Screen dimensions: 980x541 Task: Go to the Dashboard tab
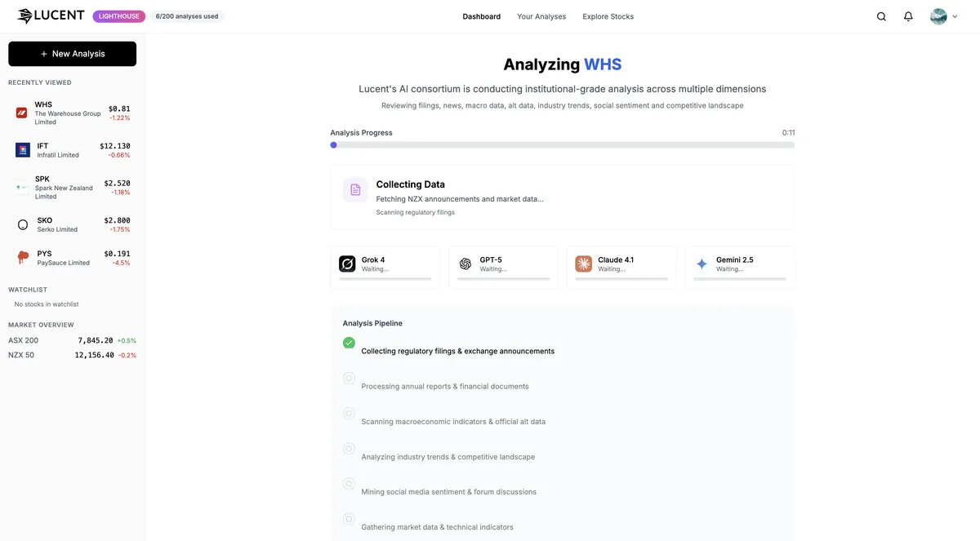482,16
